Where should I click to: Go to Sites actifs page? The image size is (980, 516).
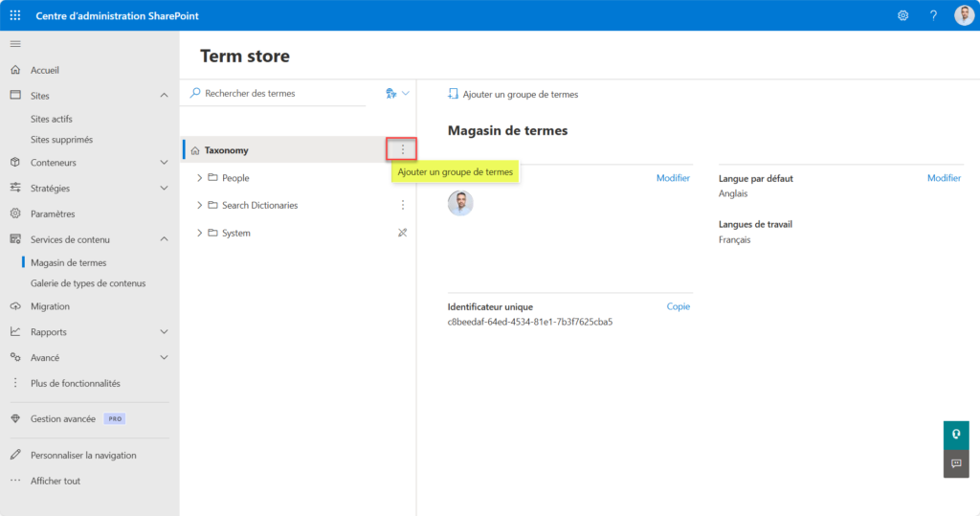(x=52, y=119)
